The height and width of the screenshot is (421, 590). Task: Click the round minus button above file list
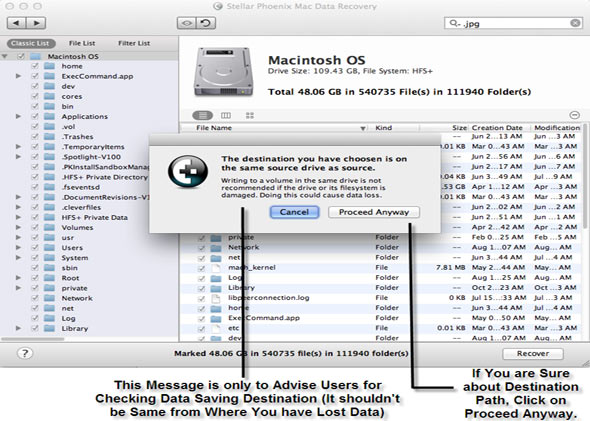[x=574, y=115]
